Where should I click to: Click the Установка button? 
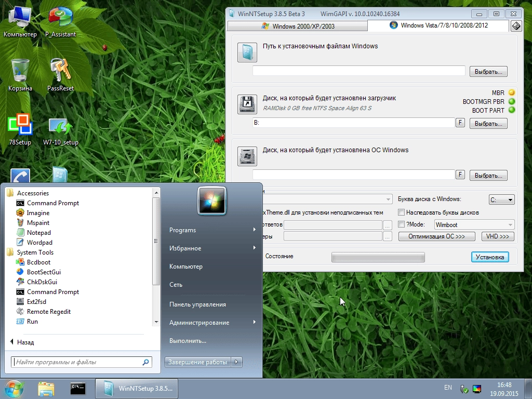tap(489, 257)
